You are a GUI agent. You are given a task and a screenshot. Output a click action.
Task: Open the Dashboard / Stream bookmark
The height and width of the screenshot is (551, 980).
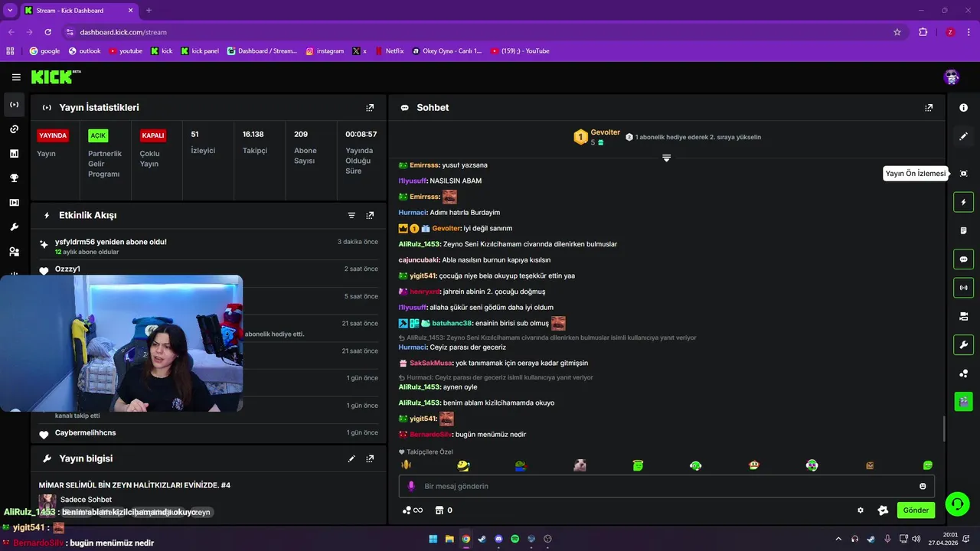coord(262,51)
